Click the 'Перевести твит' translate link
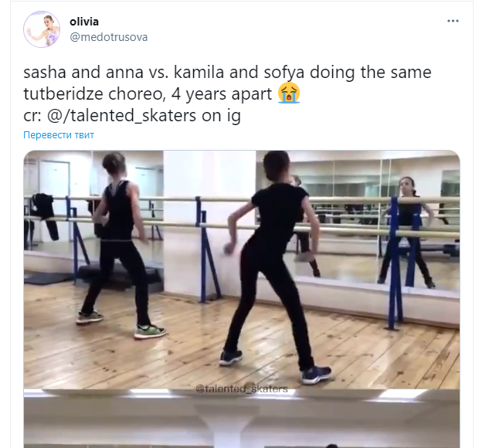 (59, 134)
